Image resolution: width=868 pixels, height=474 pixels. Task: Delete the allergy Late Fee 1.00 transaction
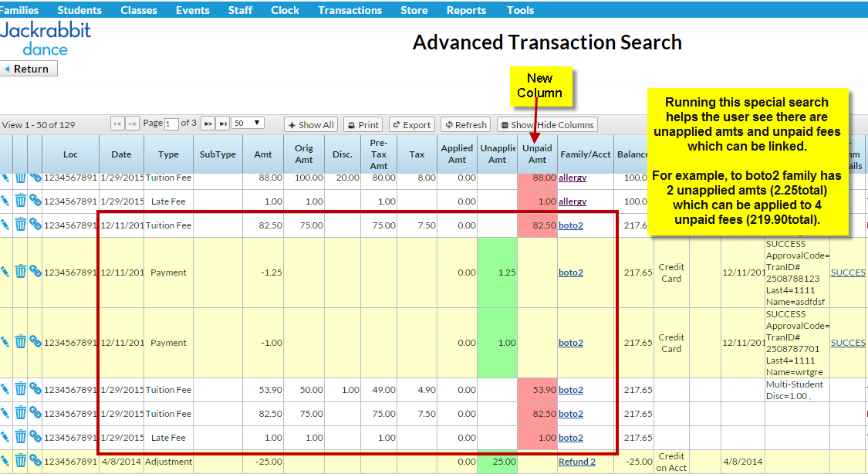point(21,201)
